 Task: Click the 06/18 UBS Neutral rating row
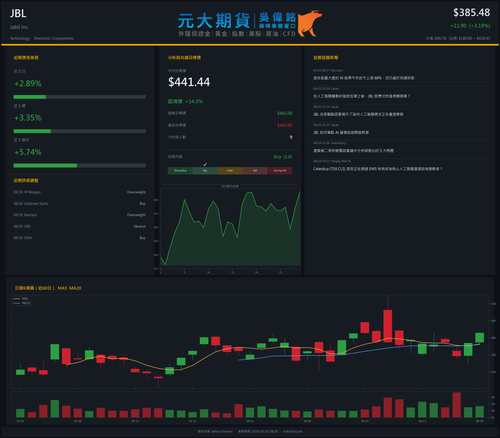pos(80,226)
